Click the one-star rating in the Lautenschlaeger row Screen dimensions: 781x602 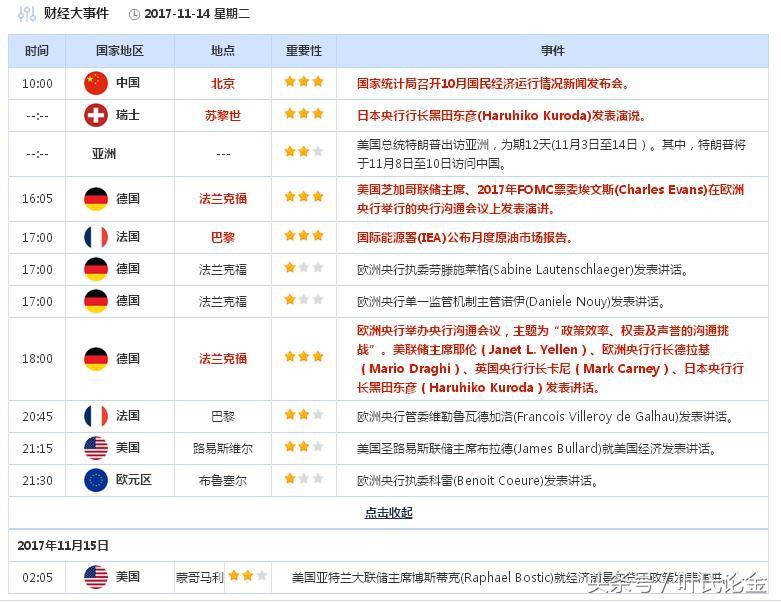[x=304, y=267]
